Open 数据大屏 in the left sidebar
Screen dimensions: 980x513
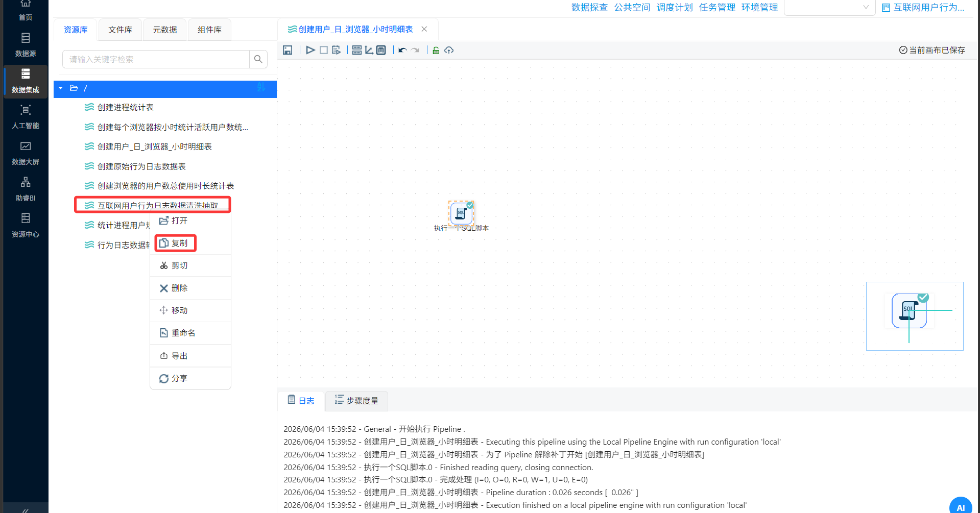[26, 153]
